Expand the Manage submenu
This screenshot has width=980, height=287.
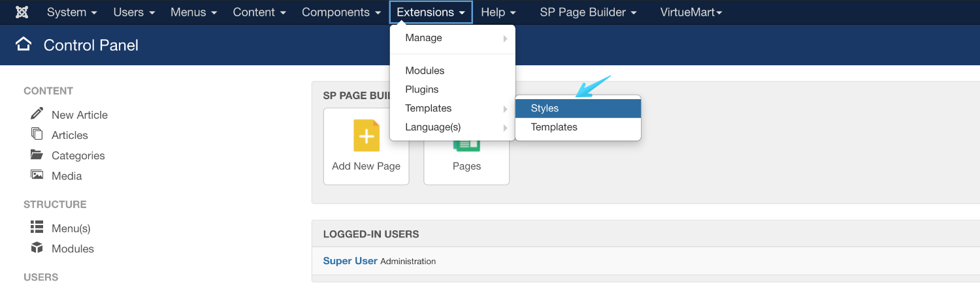tap(452, 38)
